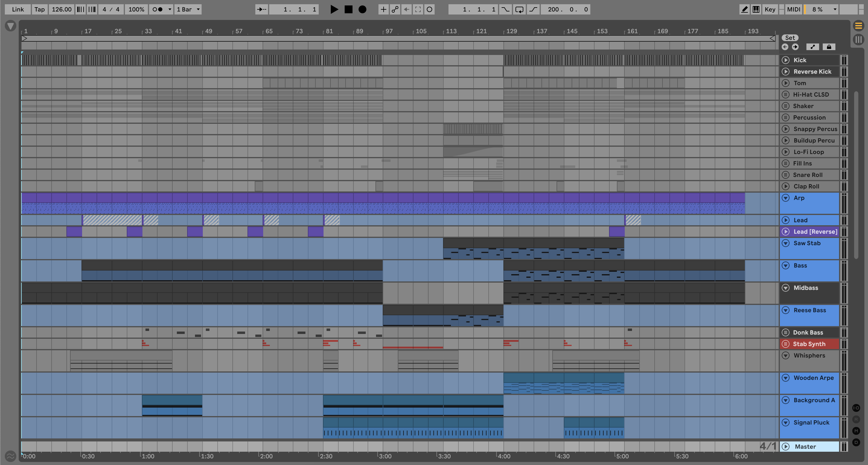This screenshot has height=465, width=868.
Task: Enable the metronome toggle
Action: click(157, 9)
